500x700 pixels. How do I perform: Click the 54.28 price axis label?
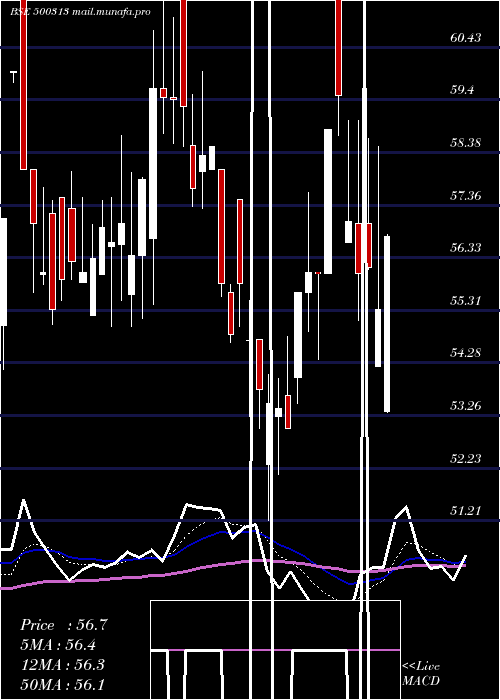coord(466,353)
